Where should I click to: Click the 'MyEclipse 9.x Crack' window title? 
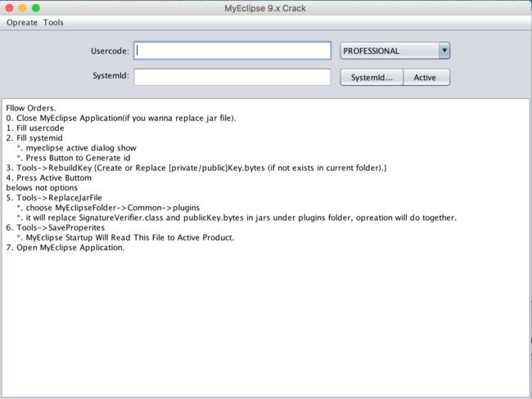coord(265,8)
